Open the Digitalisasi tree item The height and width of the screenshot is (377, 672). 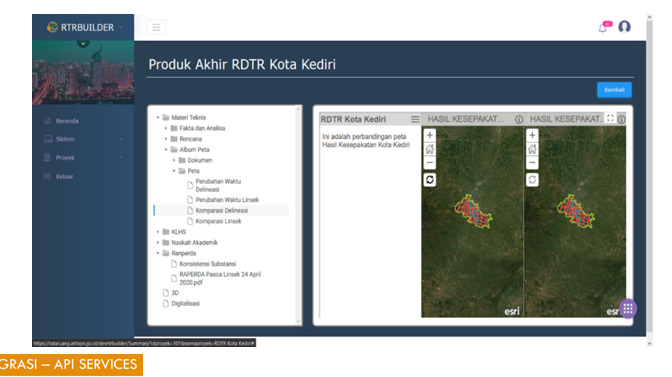185,303
